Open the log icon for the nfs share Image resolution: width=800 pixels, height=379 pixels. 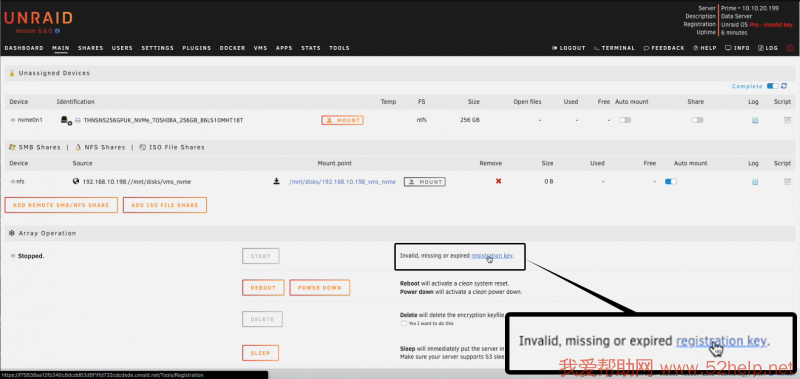coord(755,182)
